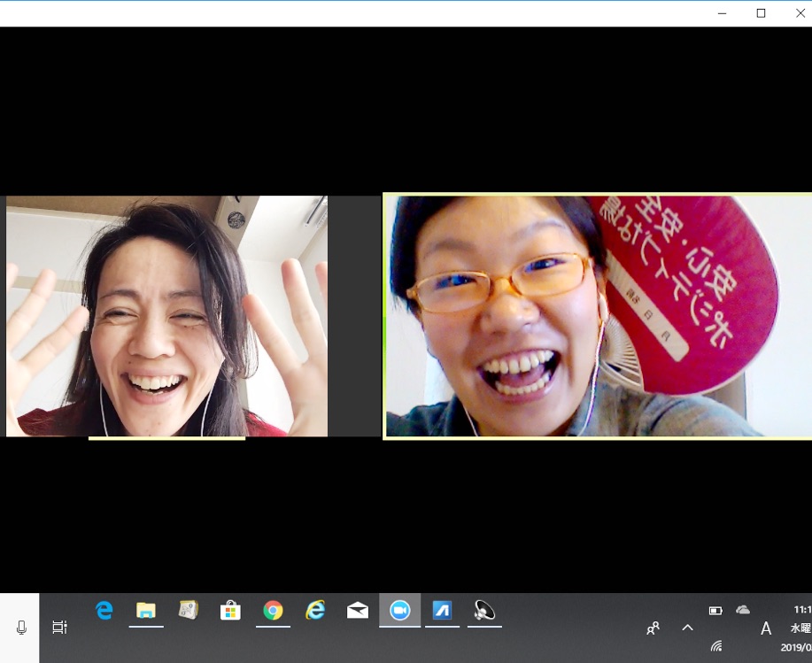Image resolution: width=812 pixels, height=663 pixels.
Task: Open Task View on the taskbar
Action: pyautogui.click(x=59, y=628)
